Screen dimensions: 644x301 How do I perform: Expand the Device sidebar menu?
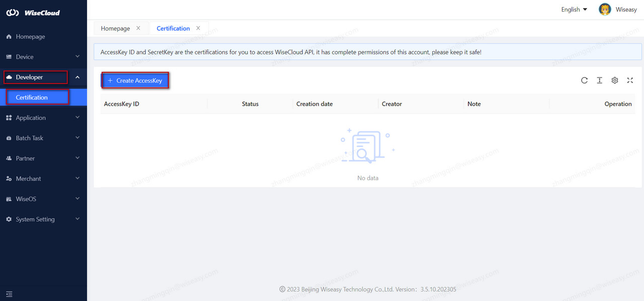(x=43, y=57)
